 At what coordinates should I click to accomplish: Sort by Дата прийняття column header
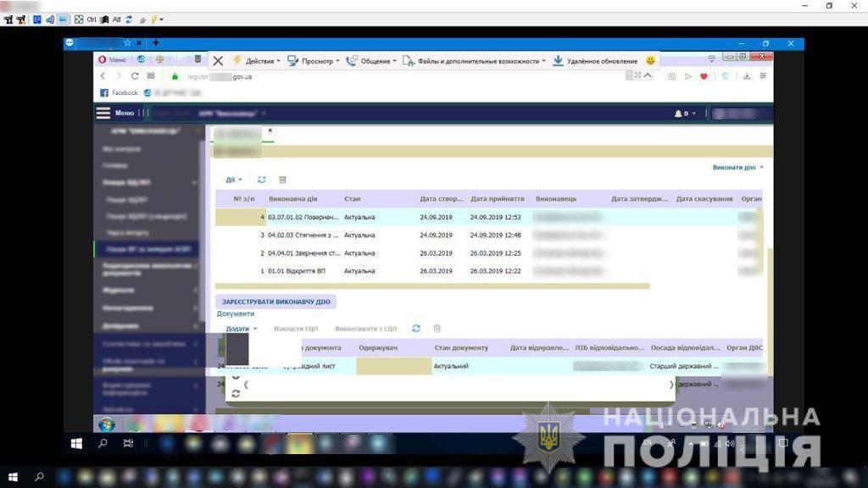click(x=497, y=198)
